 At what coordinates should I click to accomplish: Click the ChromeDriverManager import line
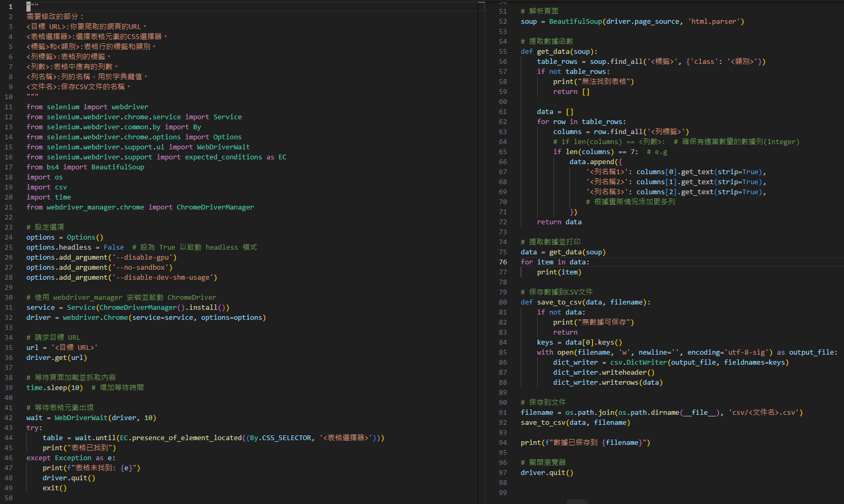pyautogui.click(x=140, y=207)
